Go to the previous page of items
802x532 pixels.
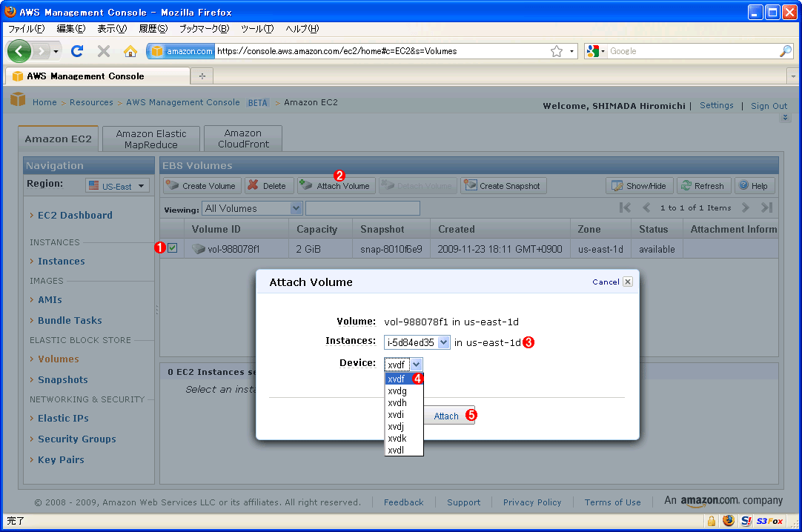point(646,207)
